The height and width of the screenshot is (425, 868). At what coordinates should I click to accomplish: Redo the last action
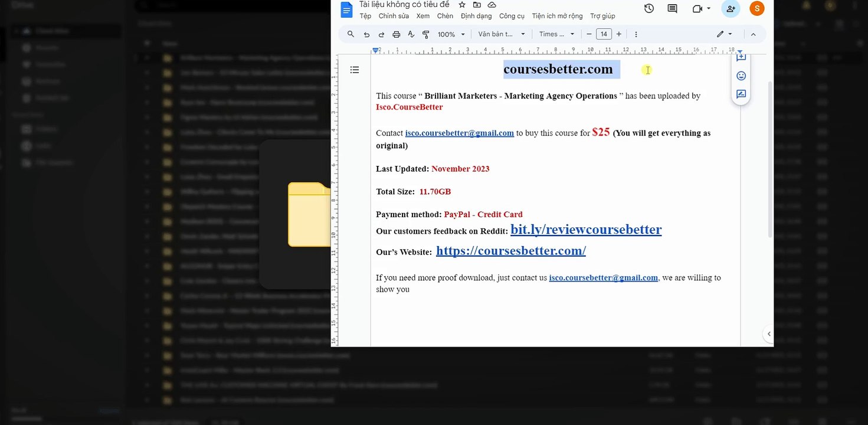tap(381, 34)
